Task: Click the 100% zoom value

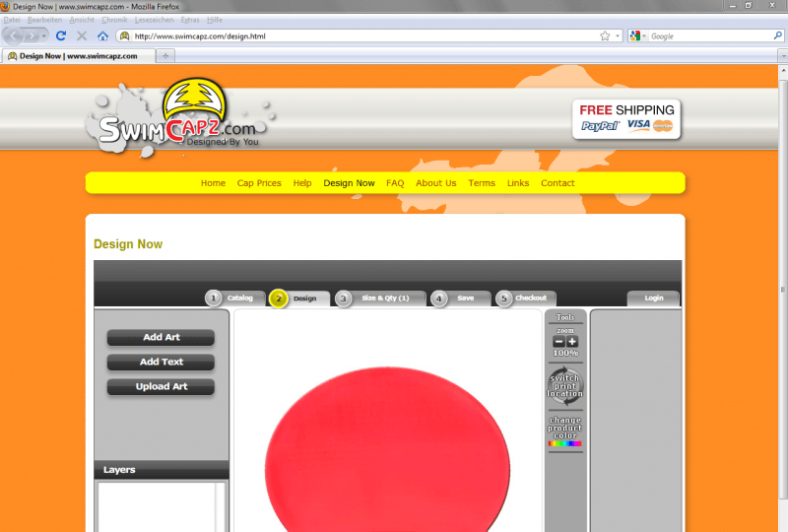Action: (565, 353)
